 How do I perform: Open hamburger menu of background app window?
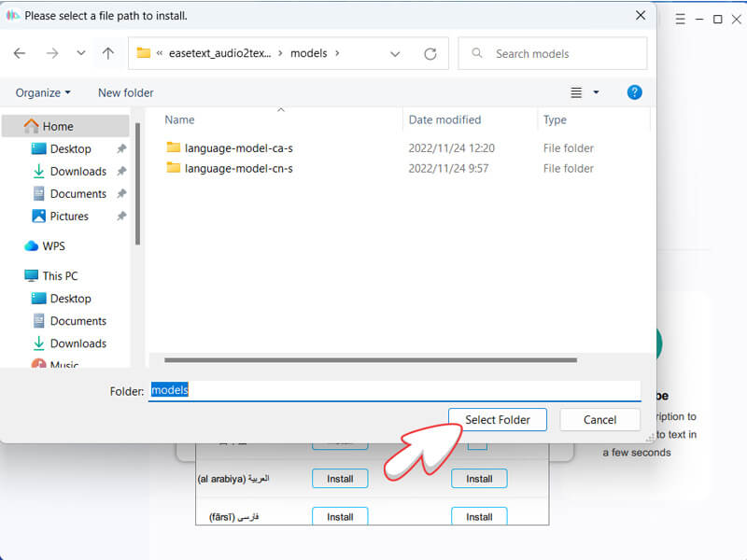pos(681,19)
